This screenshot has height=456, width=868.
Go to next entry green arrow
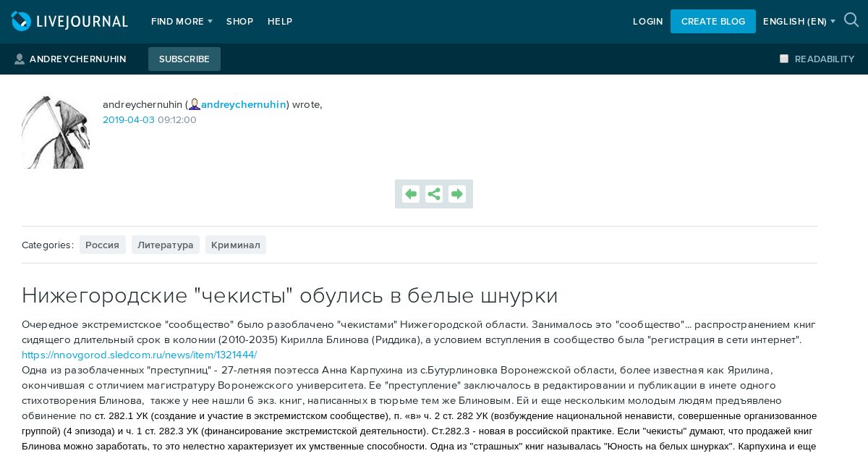[457, 194]
